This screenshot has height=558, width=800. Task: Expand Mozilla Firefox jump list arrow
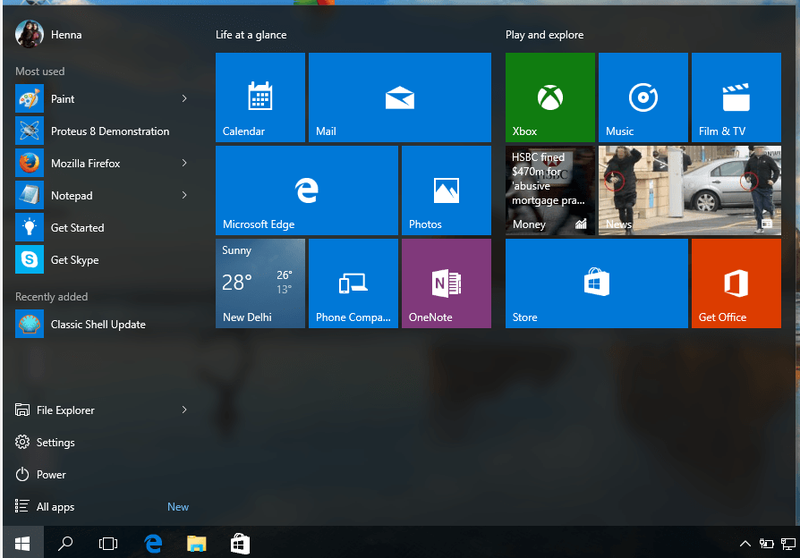point(184,163)
